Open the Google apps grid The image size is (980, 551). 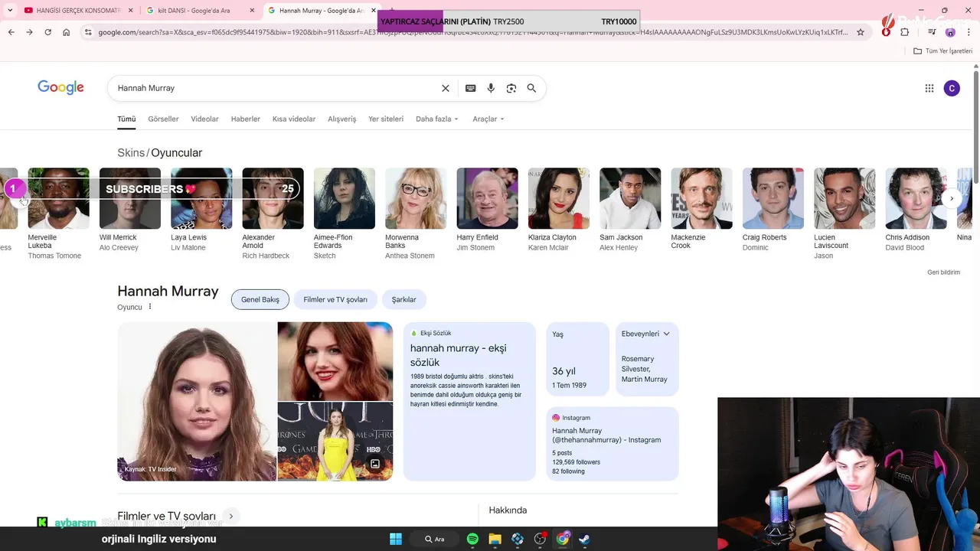pyautogui.click(x=929, y=88)
